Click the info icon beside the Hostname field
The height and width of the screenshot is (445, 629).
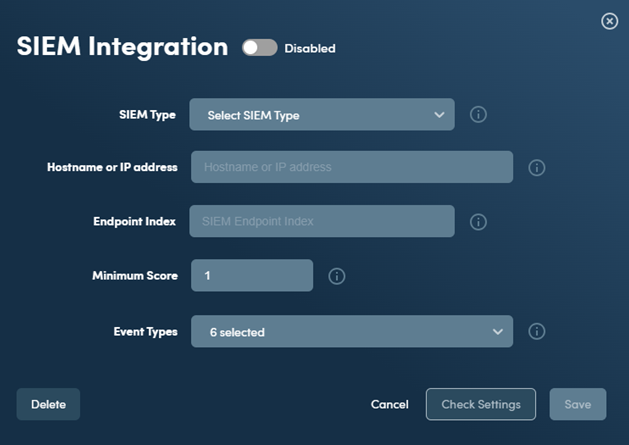pyautogui.click(x=537, y=168)
